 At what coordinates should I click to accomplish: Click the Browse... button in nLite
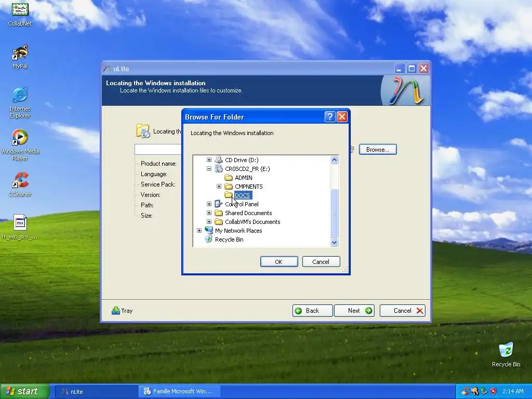click(x=378, y=150)
